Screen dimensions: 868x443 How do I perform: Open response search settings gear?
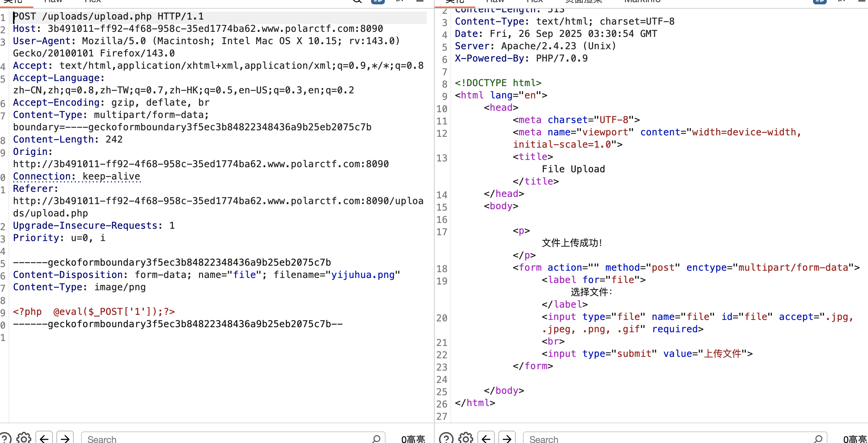[x=466, y=438]
